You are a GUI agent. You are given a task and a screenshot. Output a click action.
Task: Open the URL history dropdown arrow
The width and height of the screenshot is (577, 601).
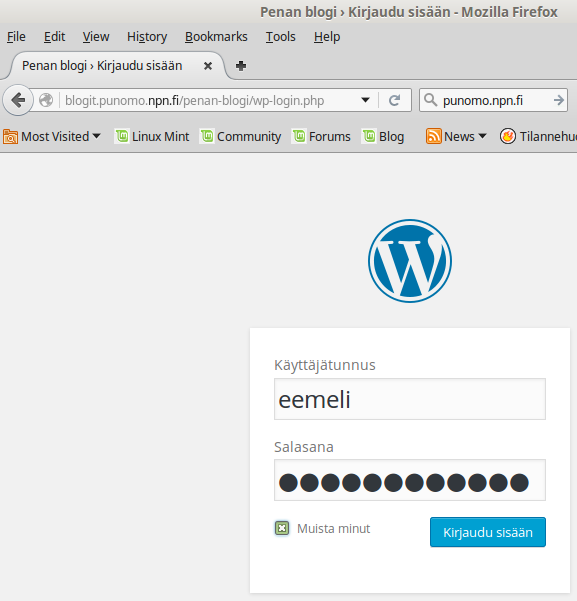(365, 100)
